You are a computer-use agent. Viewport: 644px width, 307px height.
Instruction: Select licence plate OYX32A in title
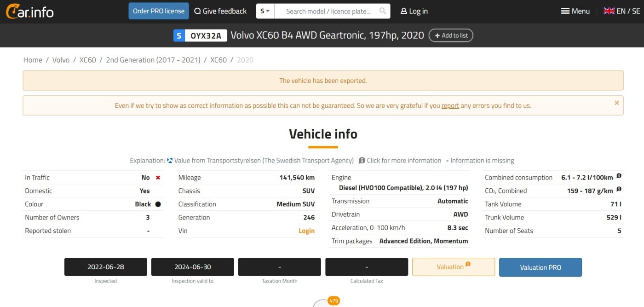206,35
